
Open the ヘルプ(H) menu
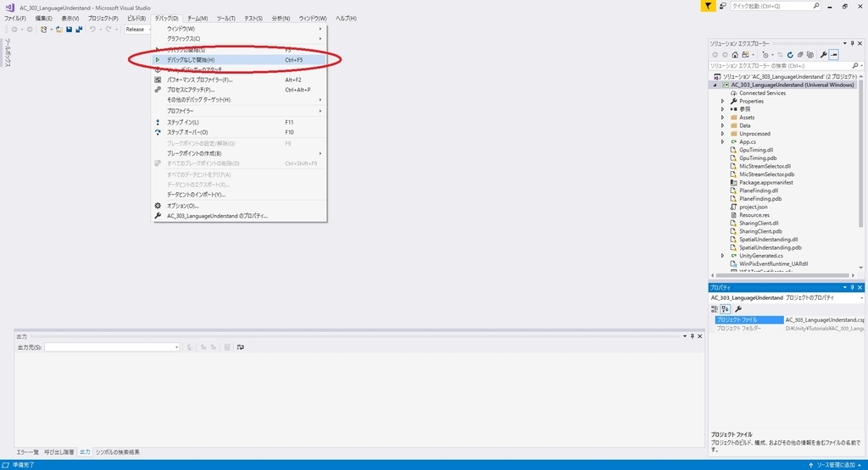(x=346, y=19)
